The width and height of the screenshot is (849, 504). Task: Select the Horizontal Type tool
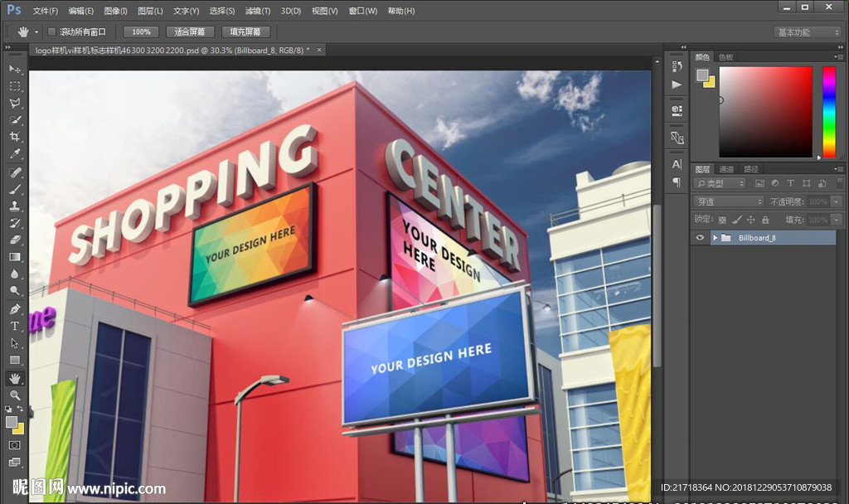pyautogui.click(x=15, y=326)
